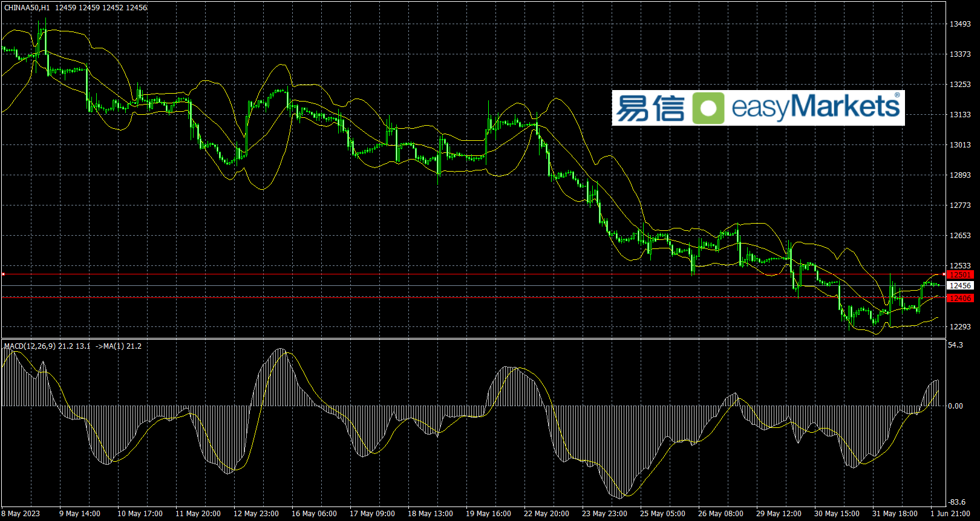Click the 54.3 MACD scale value
The width and height of the screenshot is (980, 521).
coord(955,345)
